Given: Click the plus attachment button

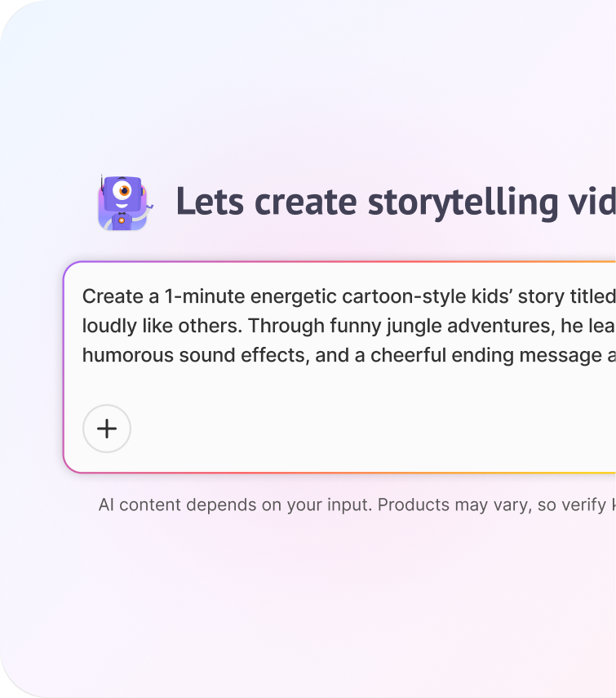Looking at the screenshot, I should click(107, 429).
